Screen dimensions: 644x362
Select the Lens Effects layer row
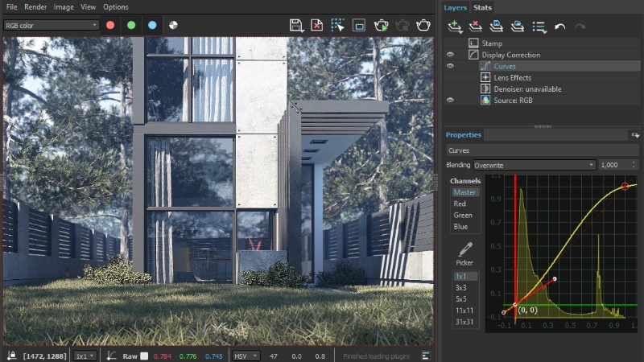point(542,77)
